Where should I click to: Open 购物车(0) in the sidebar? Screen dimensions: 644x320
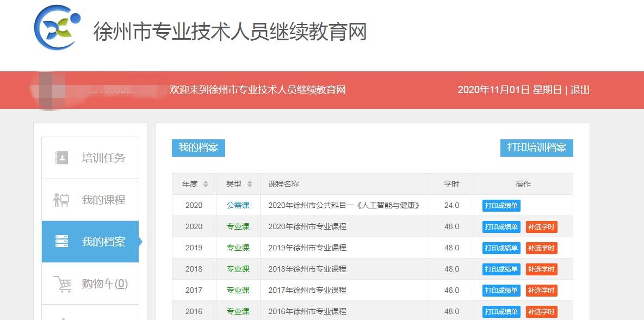point(104,284)
